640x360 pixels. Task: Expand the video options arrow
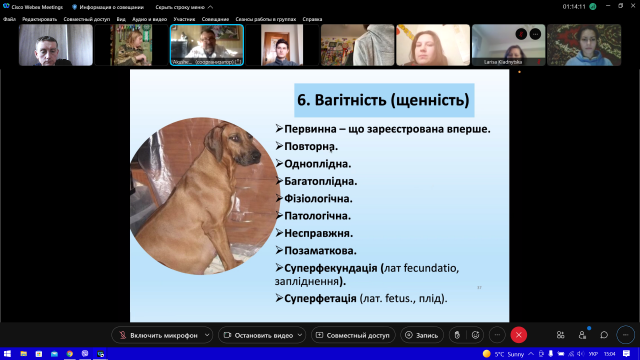click(x=300, y=335)
